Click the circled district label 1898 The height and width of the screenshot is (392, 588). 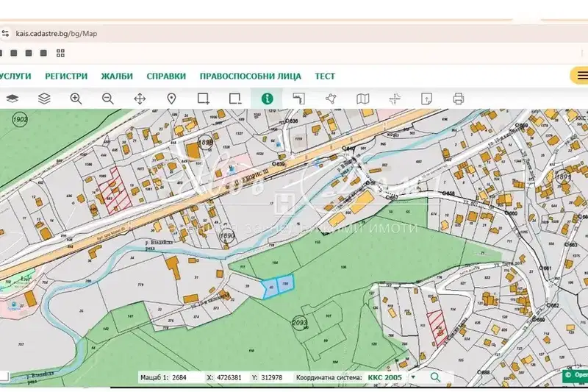coord(205,142)
